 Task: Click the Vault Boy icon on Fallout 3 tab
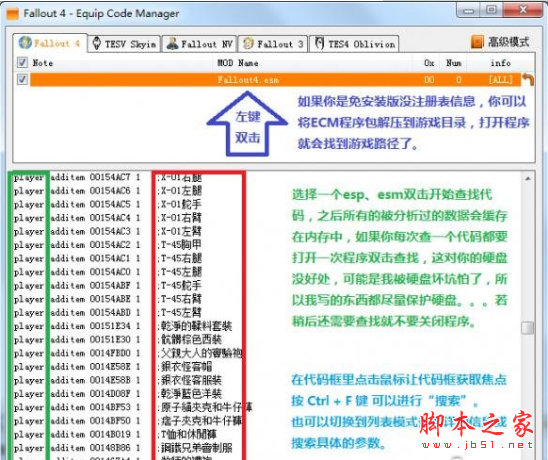(x=248, y=44)
